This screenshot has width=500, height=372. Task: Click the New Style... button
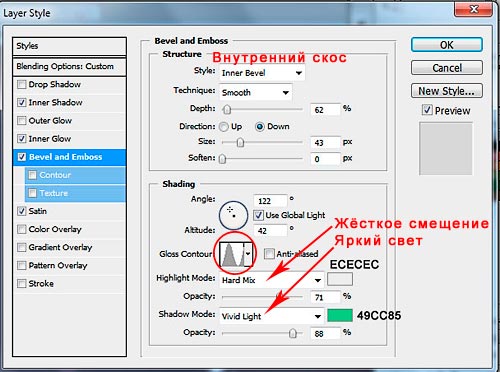pyautogui.click(x=447, y=91)
